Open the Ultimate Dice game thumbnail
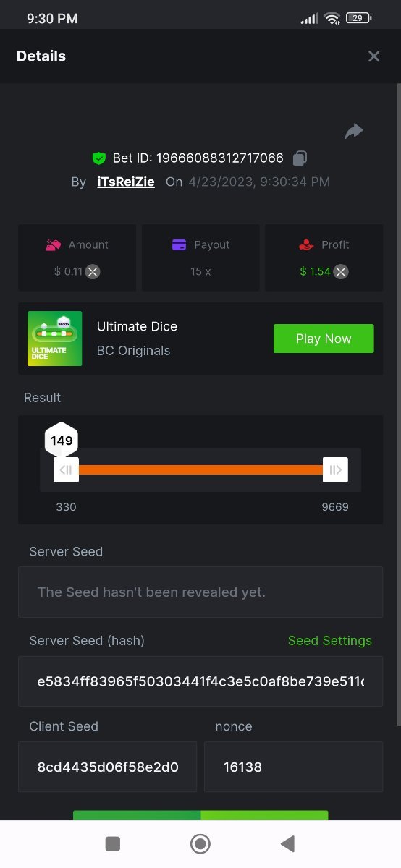Viewport: 401px width, 868px height. (x=55, y=339)
